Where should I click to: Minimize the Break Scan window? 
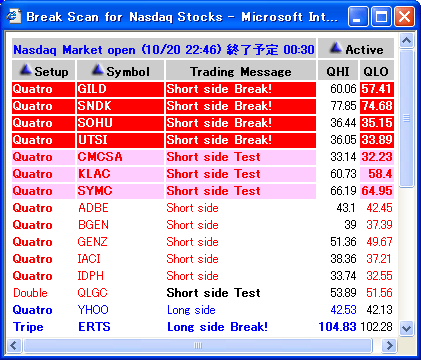pyautogui.click(x=358, y=16)
